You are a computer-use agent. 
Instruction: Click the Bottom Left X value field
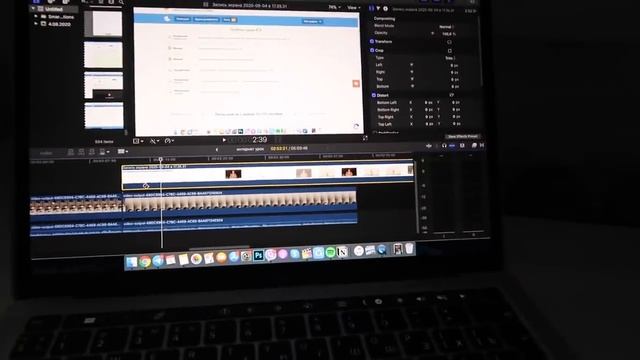tap(428, 102)
